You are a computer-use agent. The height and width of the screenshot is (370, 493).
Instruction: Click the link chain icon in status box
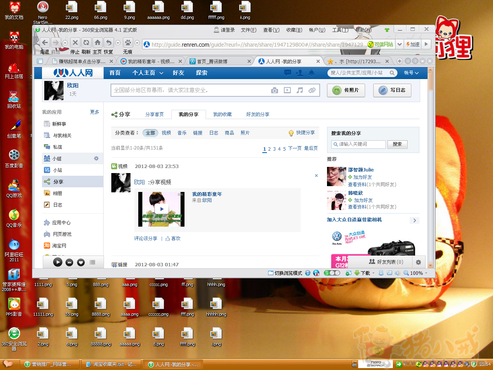312,90
